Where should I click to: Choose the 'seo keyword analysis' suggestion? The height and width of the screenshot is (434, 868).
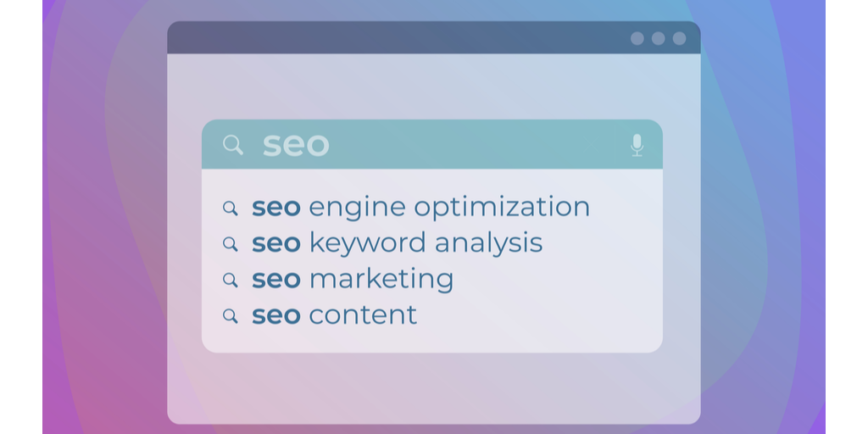(x=397, y=243)
